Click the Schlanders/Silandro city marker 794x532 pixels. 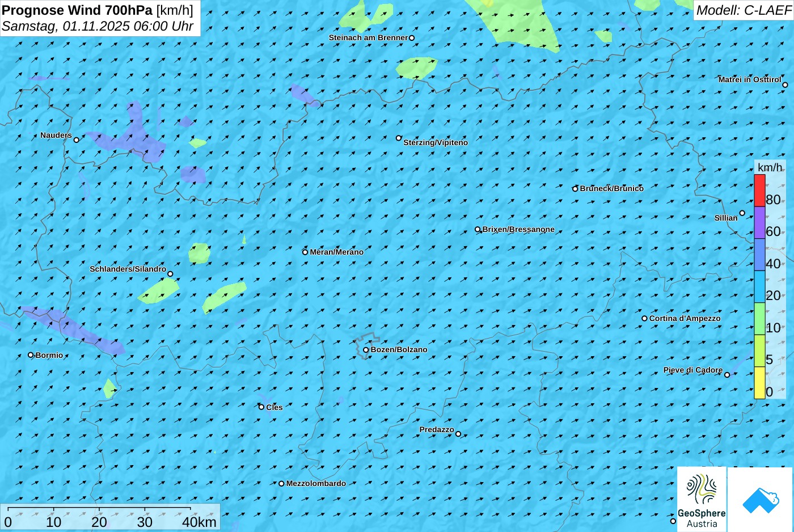tap(170, 274)
